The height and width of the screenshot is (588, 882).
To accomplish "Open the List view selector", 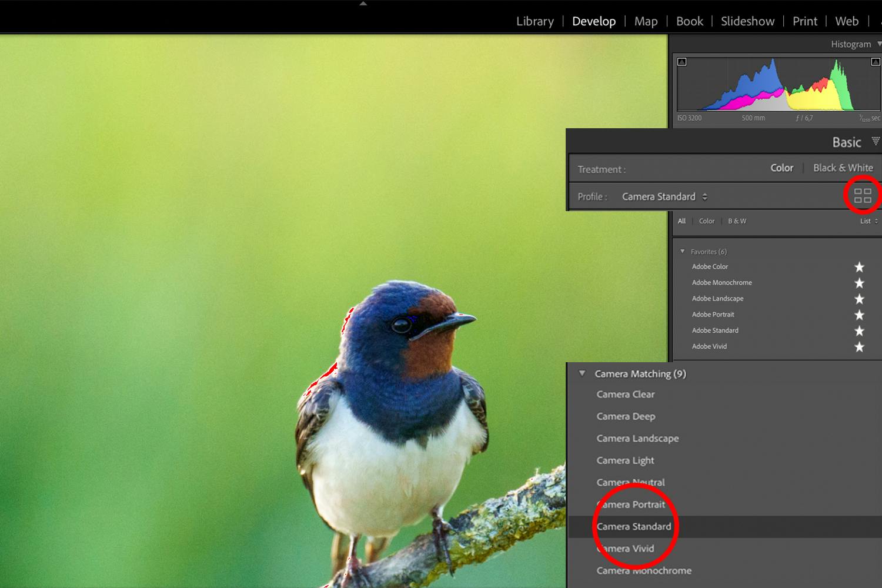I will point(867,221).
